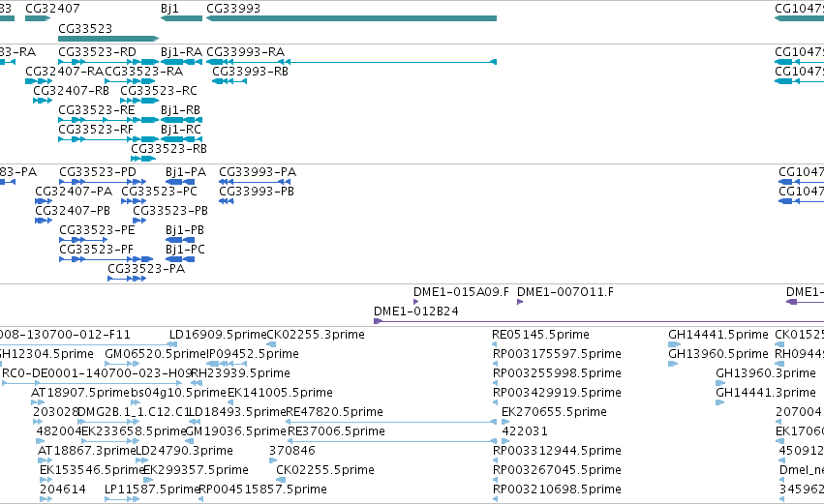Select protein CG33523-PC
Screen dimensions: 824x504
click(x=134, y=201)
